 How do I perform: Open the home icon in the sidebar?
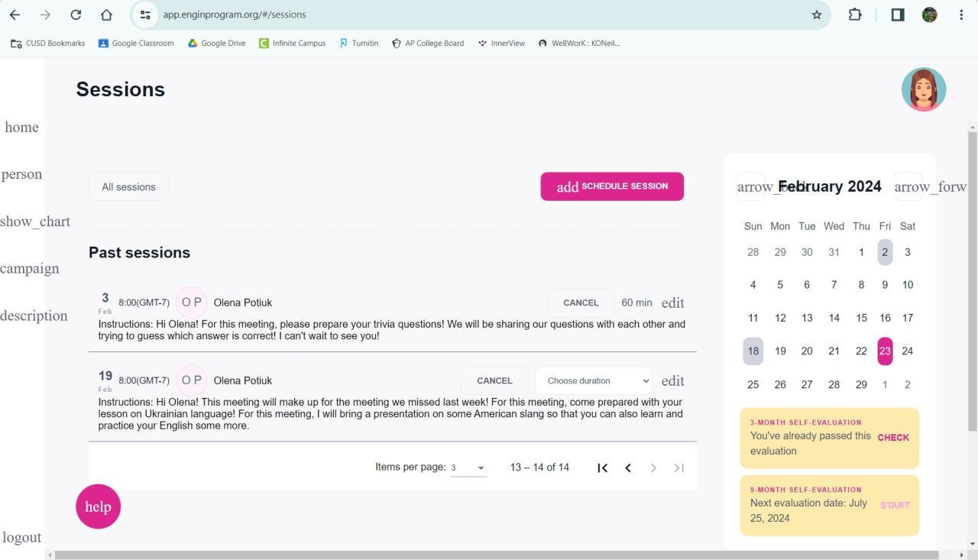(x=21, y=127)
